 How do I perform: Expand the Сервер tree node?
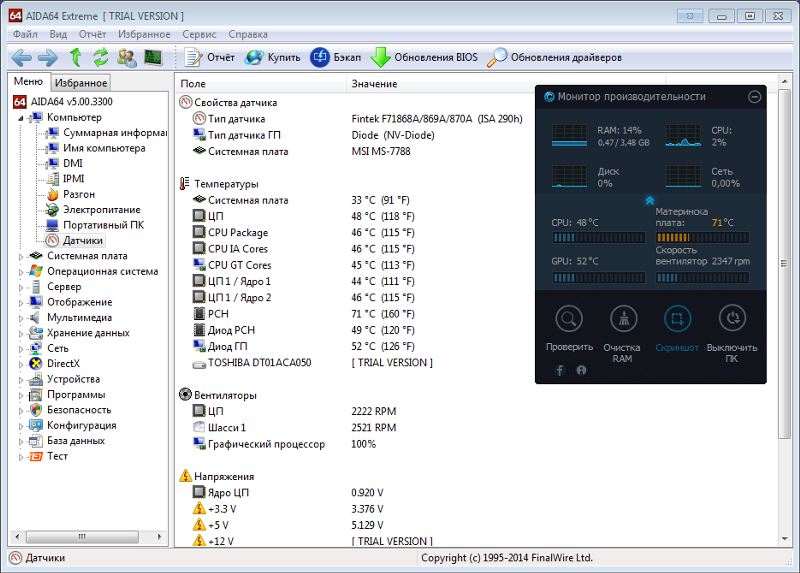pos(21,287)
